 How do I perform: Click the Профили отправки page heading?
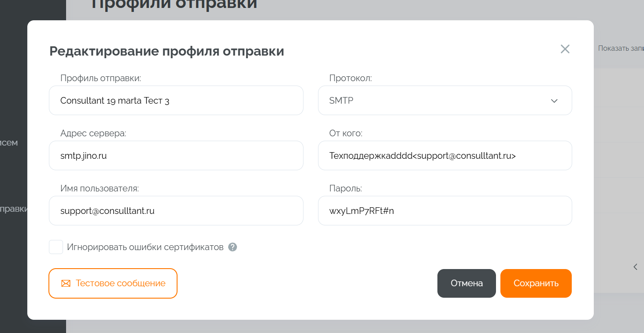tap(174, 4)
